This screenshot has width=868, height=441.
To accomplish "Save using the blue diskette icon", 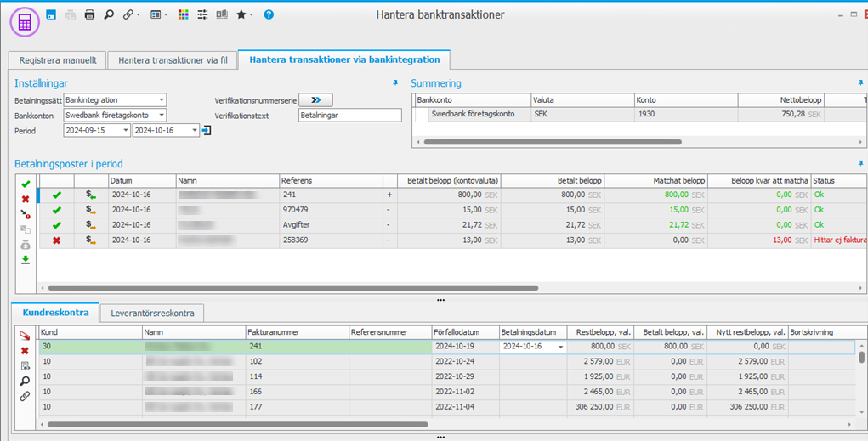I will click(x=51, y=15).
